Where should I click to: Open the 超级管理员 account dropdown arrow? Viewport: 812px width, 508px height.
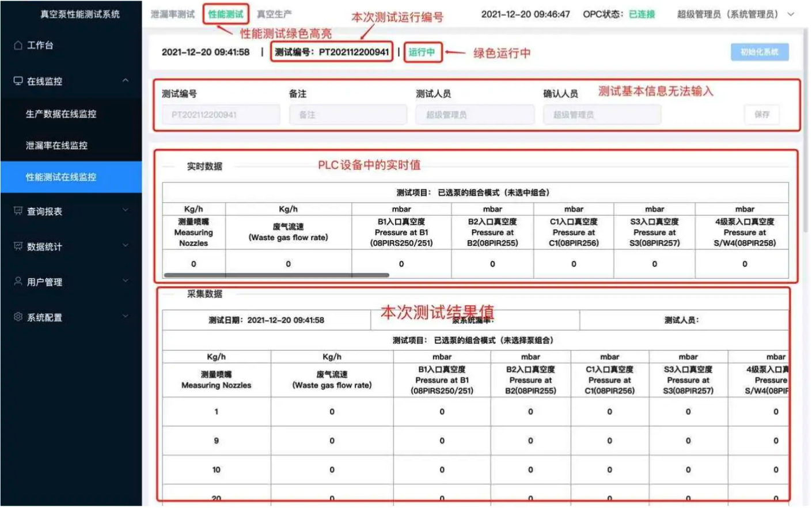tap(791, 14)
